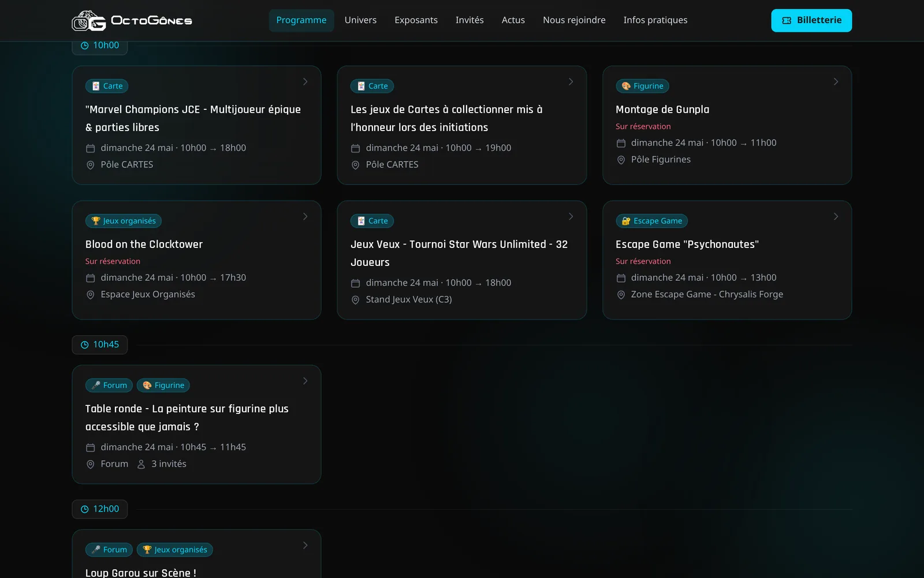Image resolution: width=924 pixels, height=578 pixels.
Task: Expand the Montage de Gunpla card chevron
Action: click(x=836, y=81)
